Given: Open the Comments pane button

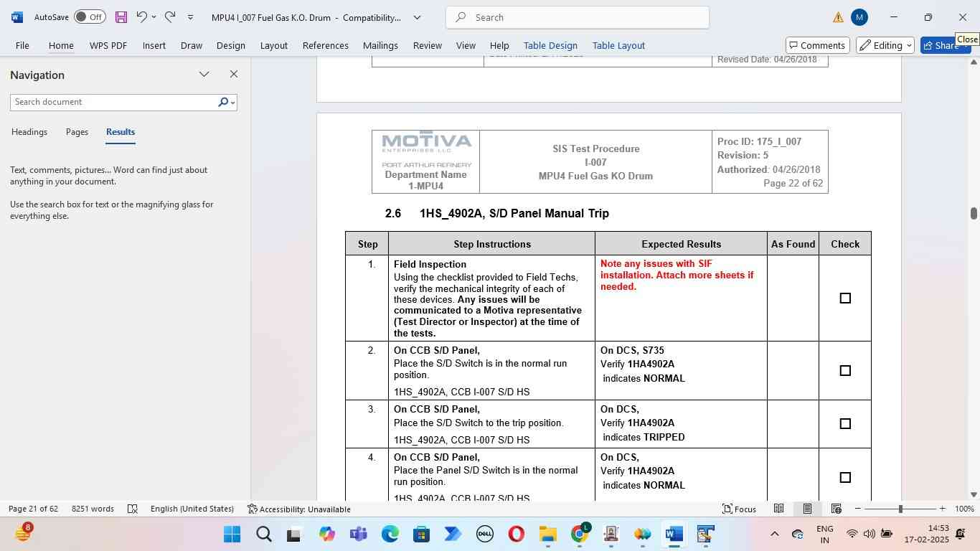Looking at the screenshot, I should pyautogui.click(x=818, y=45).
